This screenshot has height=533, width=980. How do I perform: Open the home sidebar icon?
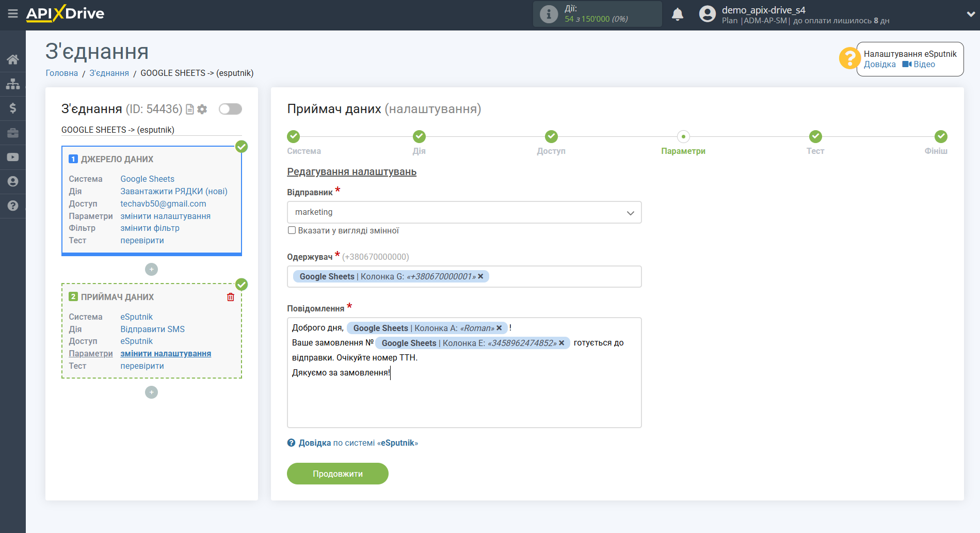click(13, 59)
